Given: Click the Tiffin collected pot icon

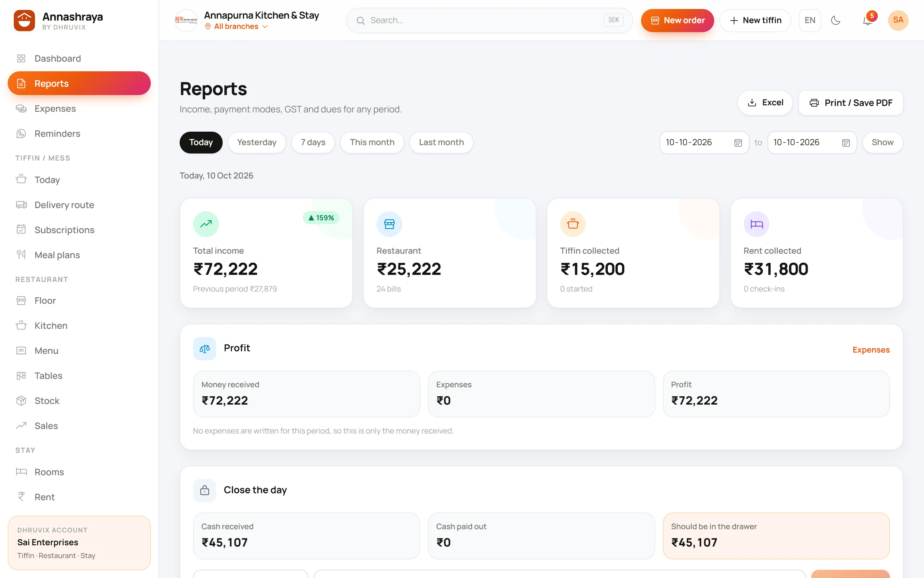Looking at the screenshot, I should click(x=573, y=224).
